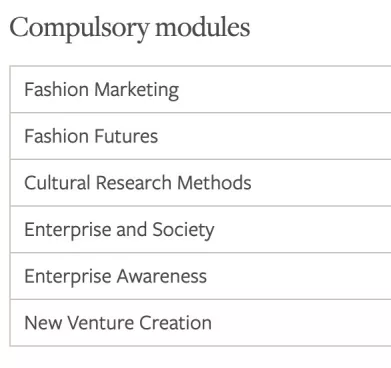Click the word 'Methods' in the third row
The image size is (391, 368).
214,183
